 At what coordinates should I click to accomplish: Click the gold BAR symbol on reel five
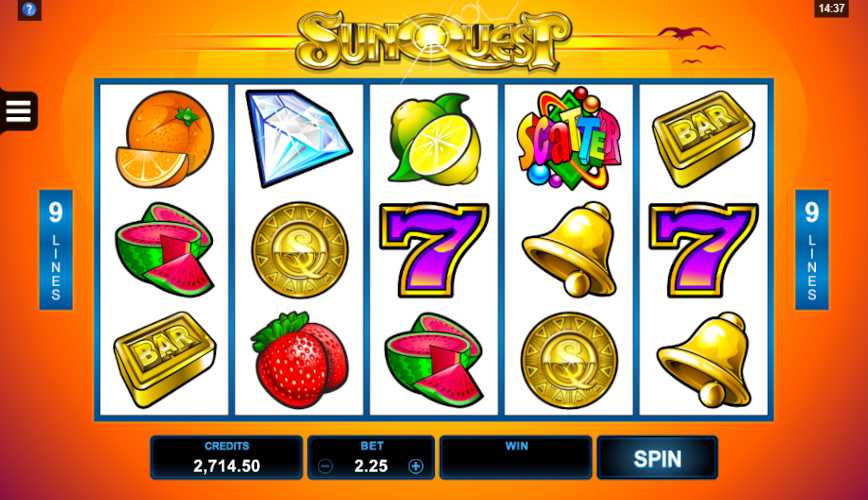[704, 138]
